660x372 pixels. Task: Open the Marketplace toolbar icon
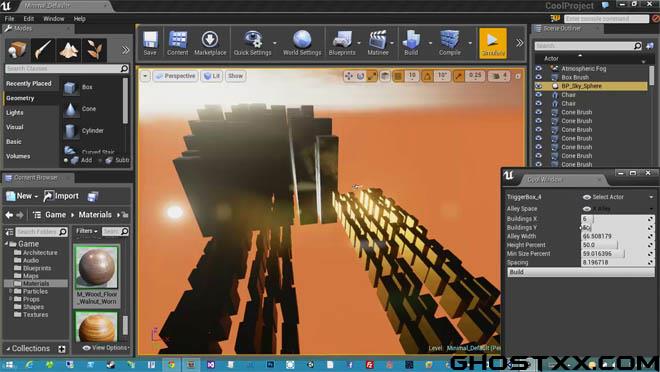[x=210, y=43]
